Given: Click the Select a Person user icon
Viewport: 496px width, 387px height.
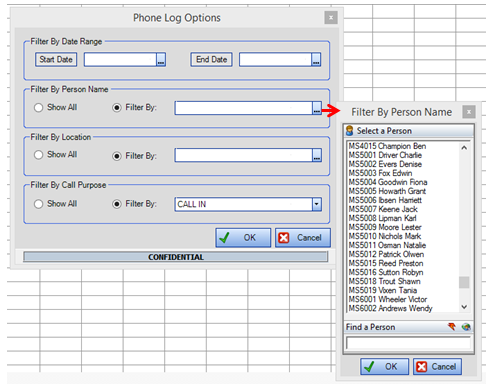Looking at the screenshot, I should [350, 131].
